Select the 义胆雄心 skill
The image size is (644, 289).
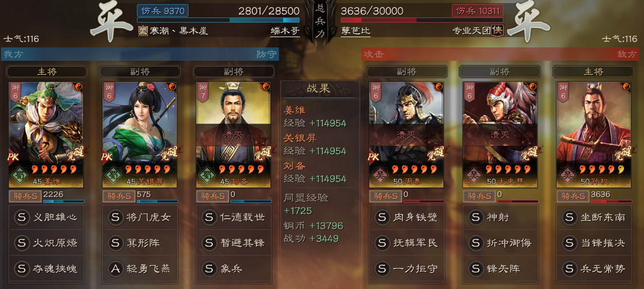pyautogui.click(x=46, y=217)
